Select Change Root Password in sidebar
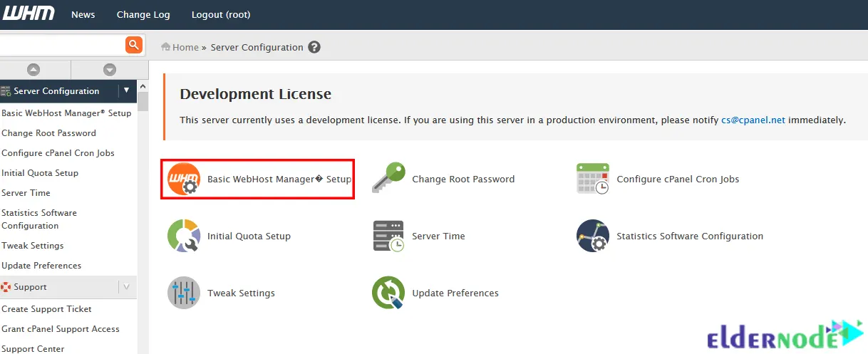The height and width of the screenshot is (354, 868). [x=48, y=132]
